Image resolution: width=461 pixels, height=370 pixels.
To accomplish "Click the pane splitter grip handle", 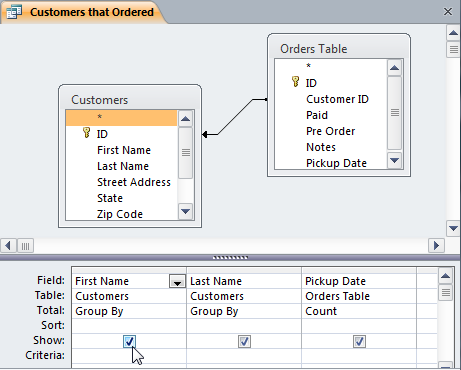I will pos(230,257).
